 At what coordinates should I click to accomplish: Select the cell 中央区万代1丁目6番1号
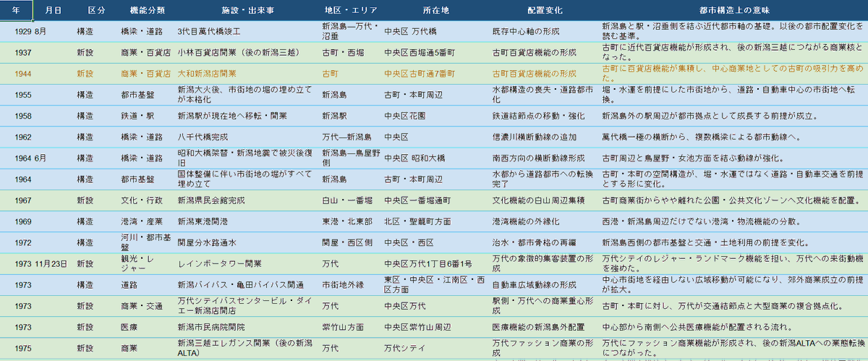[x=435, y=263]
